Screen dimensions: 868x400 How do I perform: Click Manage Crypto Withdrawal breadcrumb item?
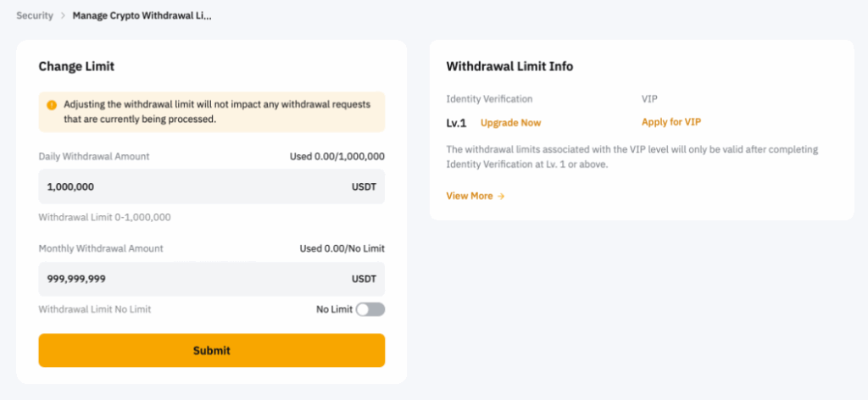pyautogui.click(x=141, y=16)
